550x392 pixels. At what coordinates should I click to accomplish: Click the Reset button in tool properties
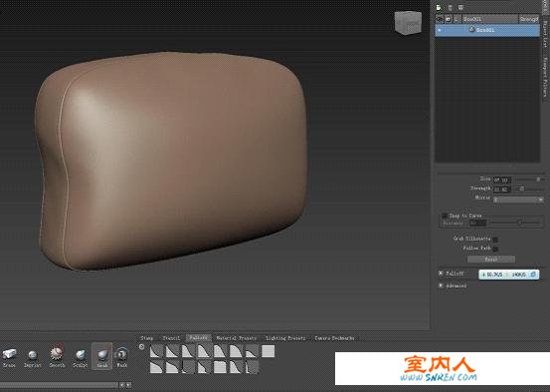coord(491,259)
